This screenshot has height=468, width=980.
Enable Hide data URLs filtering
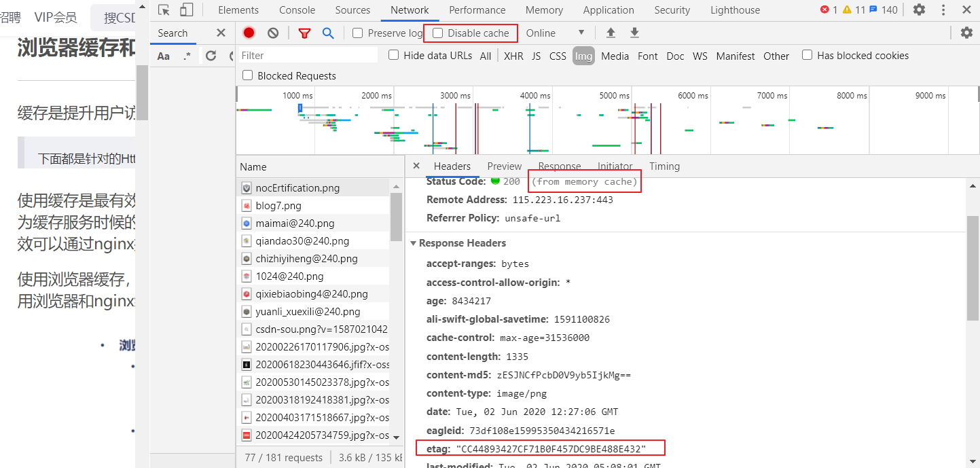393,55
